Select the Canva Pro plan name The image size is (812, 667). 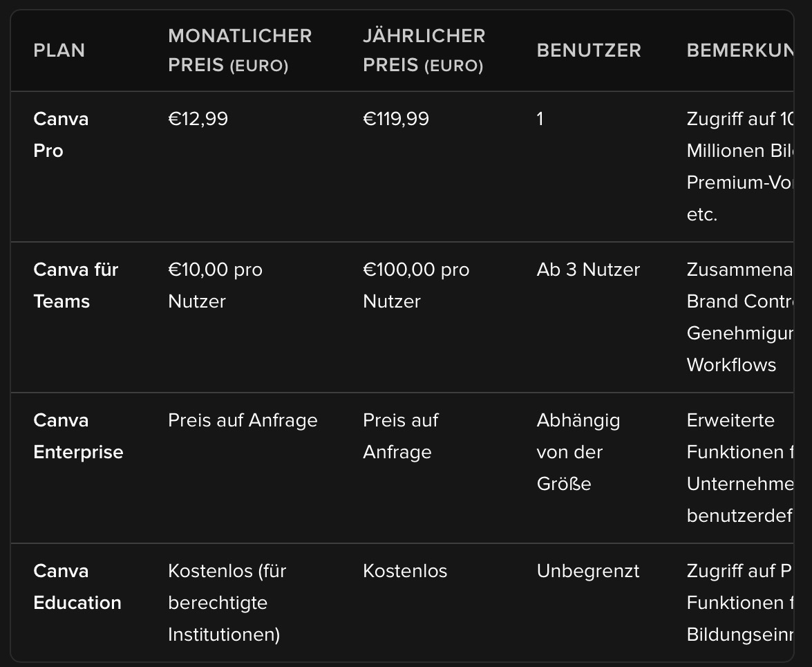point(61,135)
